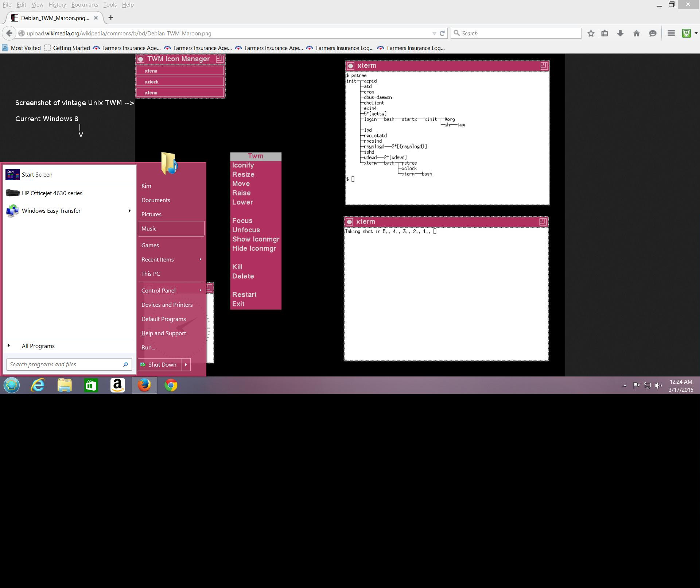Open Pictures in the Start menu
The width and height of the screenshot is (700, 588).
171,214
